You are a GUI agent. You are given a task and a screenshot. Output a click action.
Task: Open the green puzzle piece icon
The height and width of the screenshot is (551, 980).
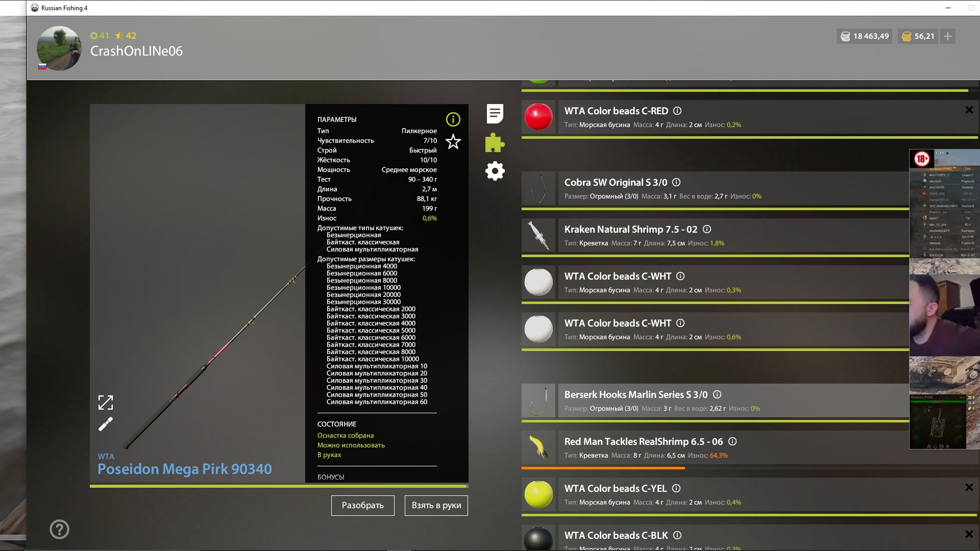[x=495, y=143]
